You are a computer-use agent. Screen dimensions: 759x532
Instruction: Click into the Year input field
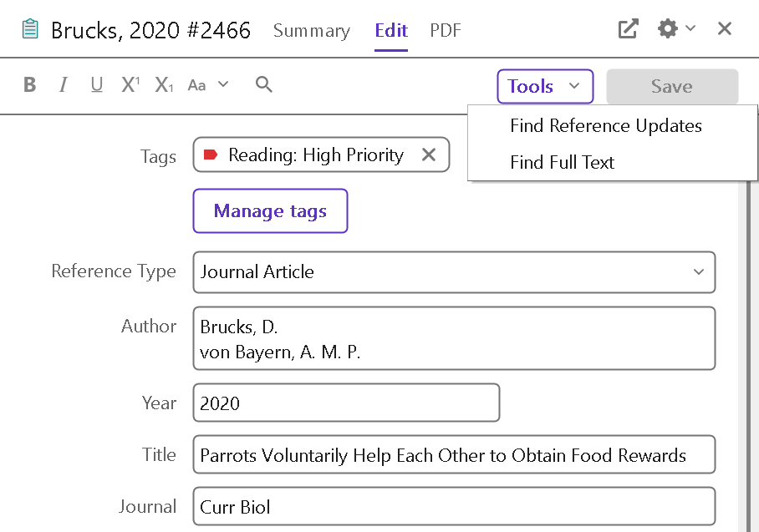click(x=346, y=403)
